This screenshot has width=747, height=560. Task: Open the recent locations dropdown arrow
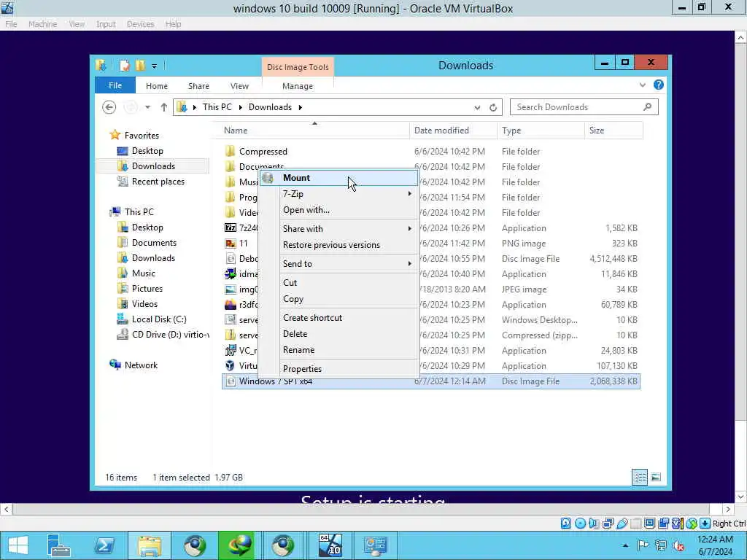pos(148,107)
